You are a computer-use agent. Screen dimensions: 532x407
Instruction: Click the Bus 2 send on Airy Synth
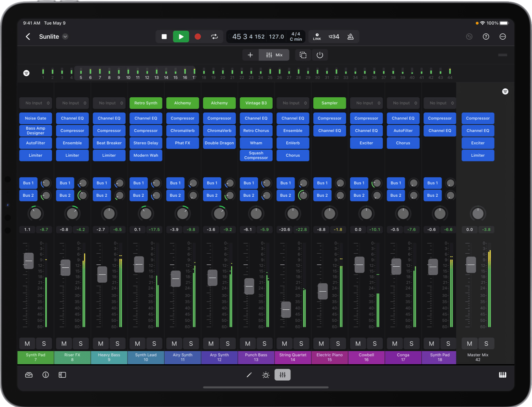tap(175, 195)
